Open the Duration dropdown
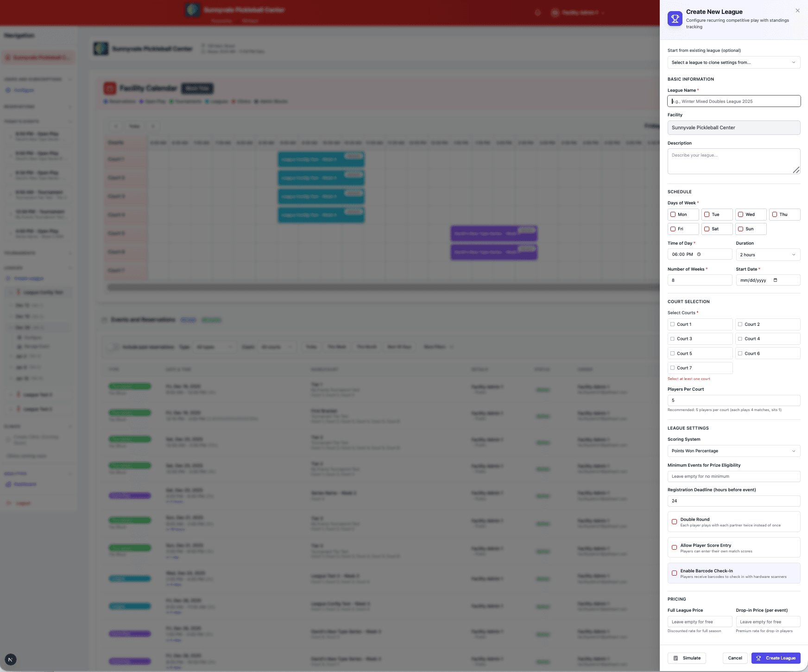808x672 pixels. pos(768,255)
